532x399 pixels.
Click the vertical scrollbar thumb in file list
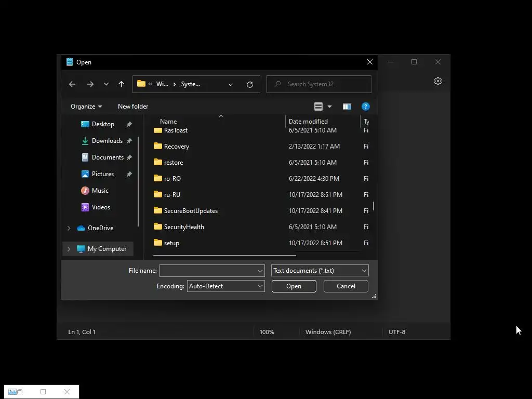(x=374, y=206)
